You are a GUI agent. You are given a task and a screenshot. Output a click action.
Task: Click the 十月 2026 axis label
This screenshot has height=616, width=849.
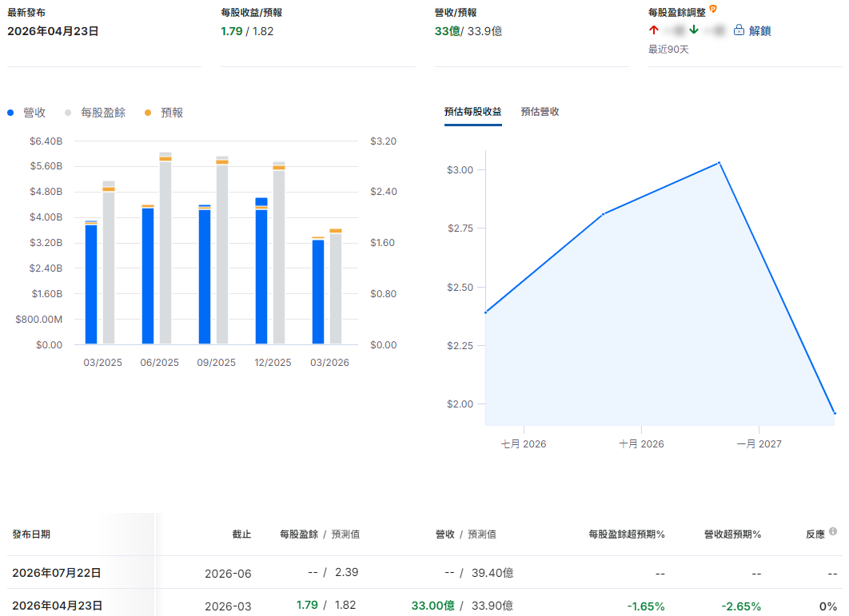pyautogui.click(x=641, y=444)
